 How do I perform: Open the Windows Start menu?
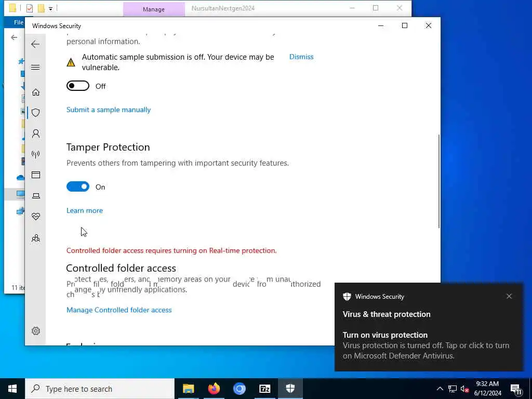12,389
